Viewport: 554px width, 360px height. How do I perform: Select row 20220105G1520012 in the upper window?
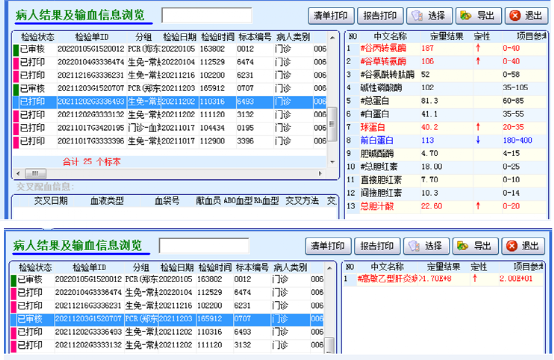coord(170,49)
